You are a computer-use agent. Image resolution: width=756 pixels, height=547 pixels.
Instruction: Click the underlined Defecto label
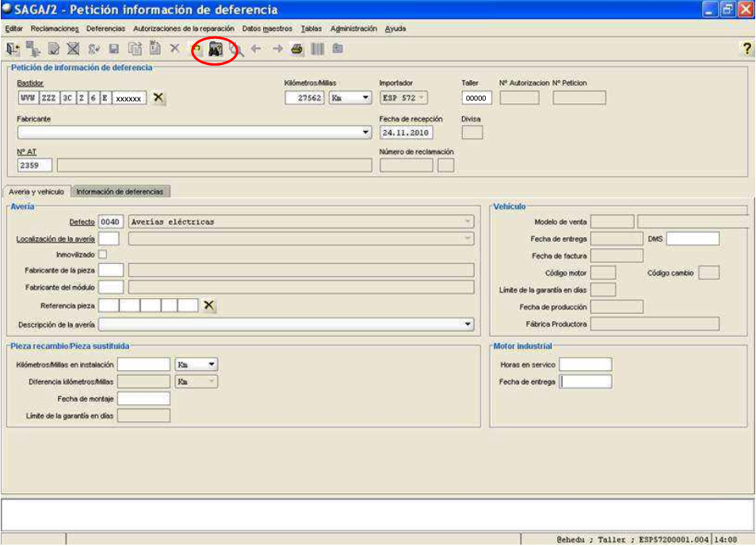point(82,222)
